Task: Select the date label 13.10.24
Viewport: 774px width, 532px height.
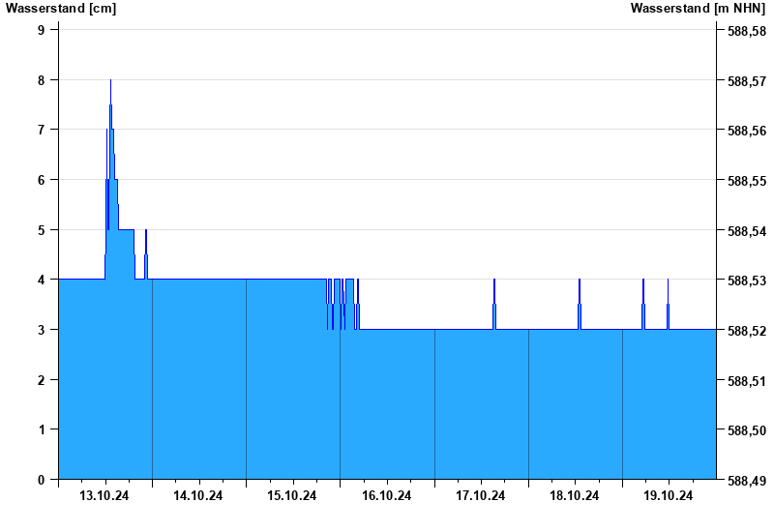Action: (104, 495)
